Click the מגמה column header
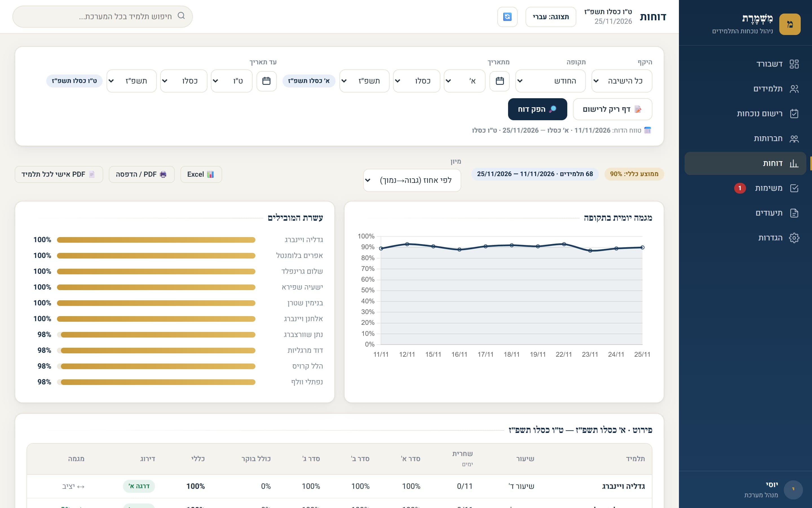812x508 pixels. pyautogui.click(x=76, y=459)
